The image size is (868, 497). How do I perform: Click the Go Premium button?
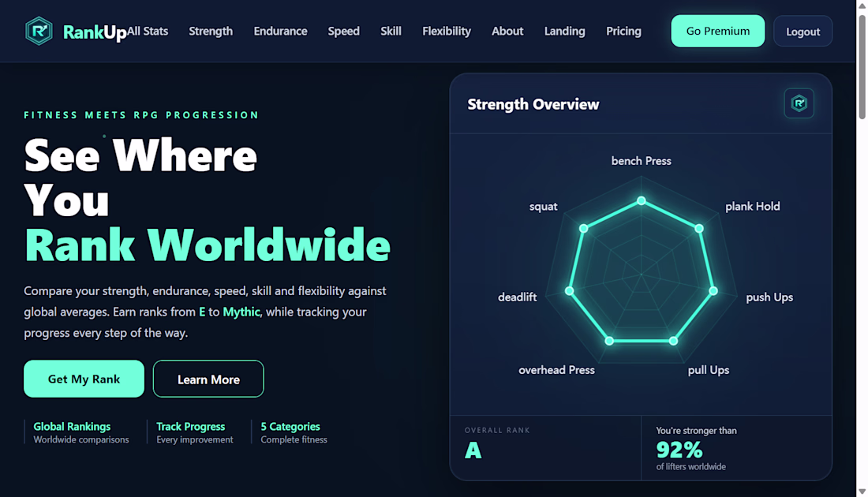coord(718,31)
